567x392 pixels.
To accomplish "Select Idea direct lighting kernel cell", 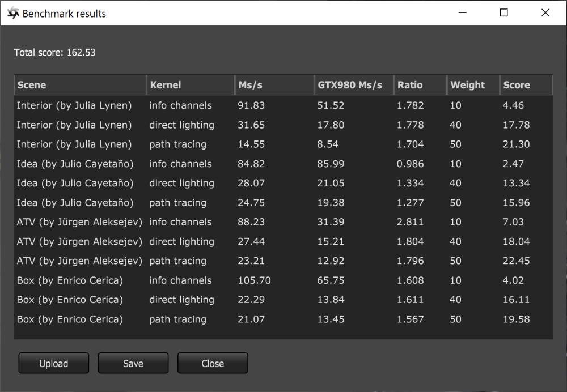I will (x=181, y=183).
